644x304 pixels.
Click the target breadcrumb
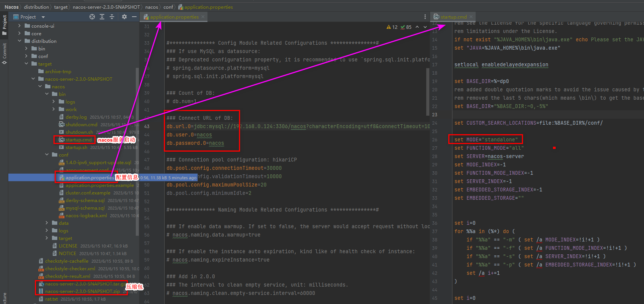pyautogui.click(x=61, y=7)
